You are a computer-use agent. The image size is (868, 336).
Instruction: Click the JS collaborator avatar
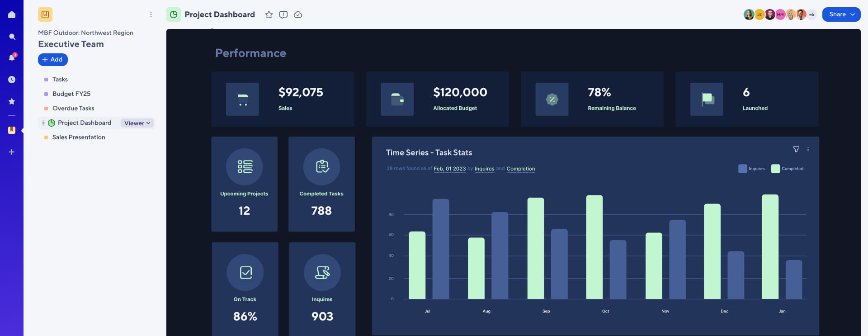(759, 14)
